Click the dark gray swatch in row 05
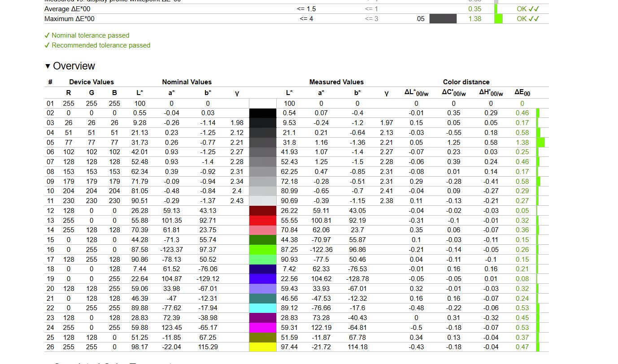Viewport: 618px width, 364px height. (263, 142)
